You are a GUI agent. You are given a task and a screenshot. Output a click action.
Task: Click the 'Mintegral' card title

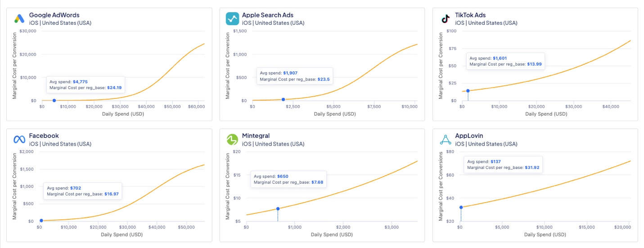pyautogui.click(x=256, y=136)
